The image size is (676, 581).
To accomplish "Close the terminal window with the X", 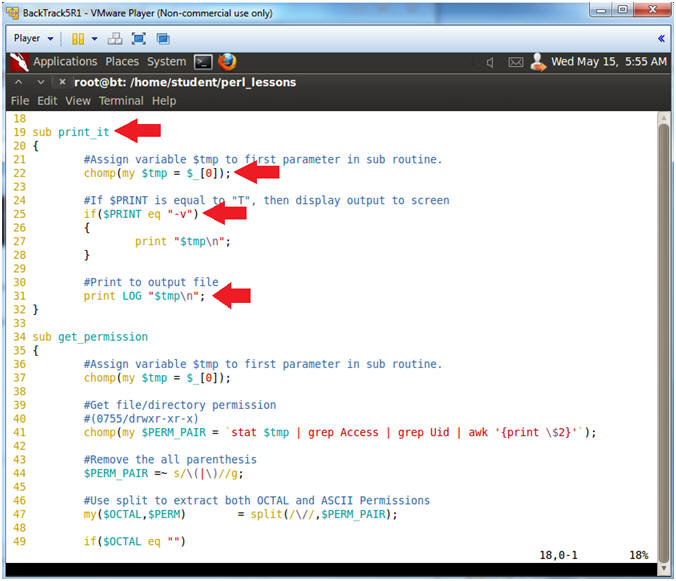I will (x=62, y=81).
